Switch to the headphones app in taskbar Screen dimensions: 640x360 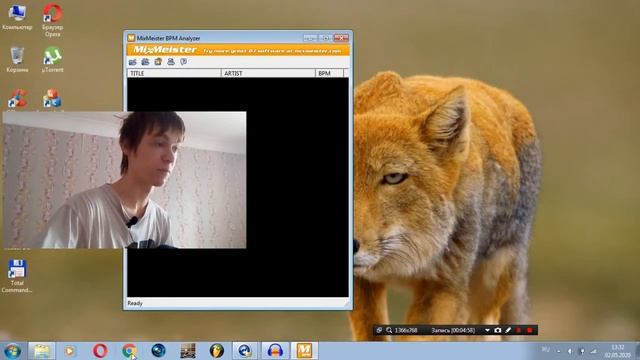coord(275,351)
